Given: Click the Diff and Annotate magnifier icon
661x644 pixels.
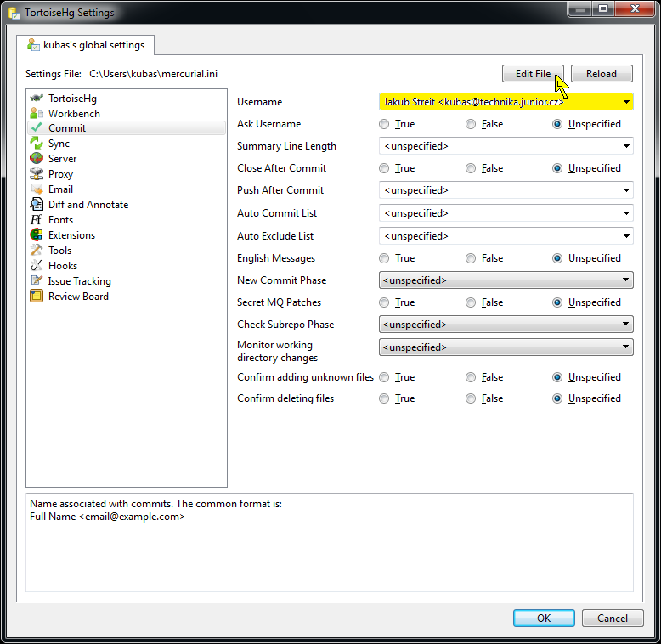Looking at the screenshot, I should pos(37,205).
